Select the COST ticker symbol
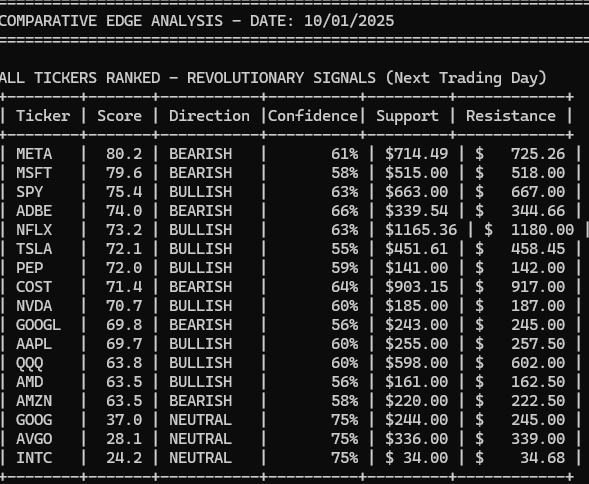The width and height of the screenshot is (589, 484). 34,287
